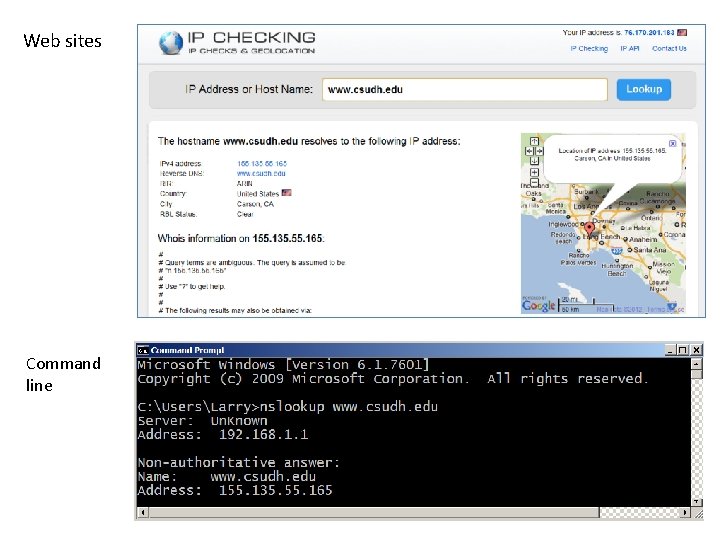Click the 'Non-authoritative answer:' line
The height and width of the screenshot is (540, 720).
click(238, 462)
